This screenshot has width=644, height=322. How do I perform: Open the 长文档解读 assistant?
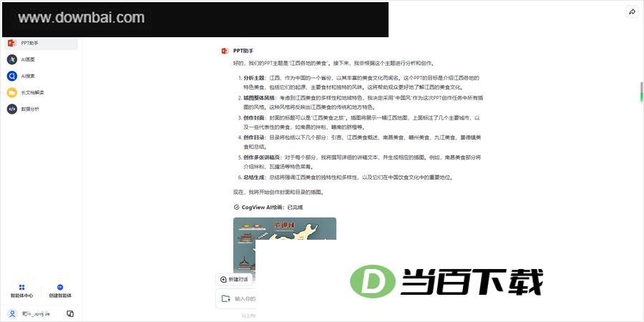(41, 92)
